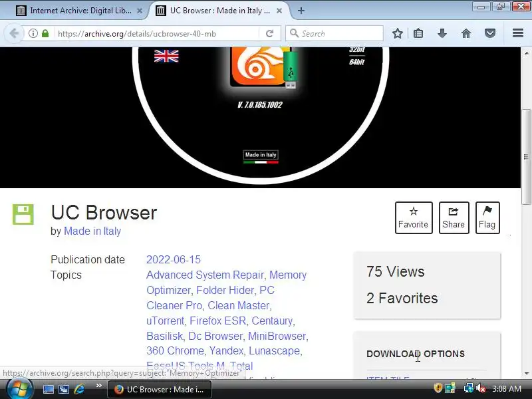This screenshot has width=532, height=399.
Task: Flag this item with the Flag button
Action: 487,218
